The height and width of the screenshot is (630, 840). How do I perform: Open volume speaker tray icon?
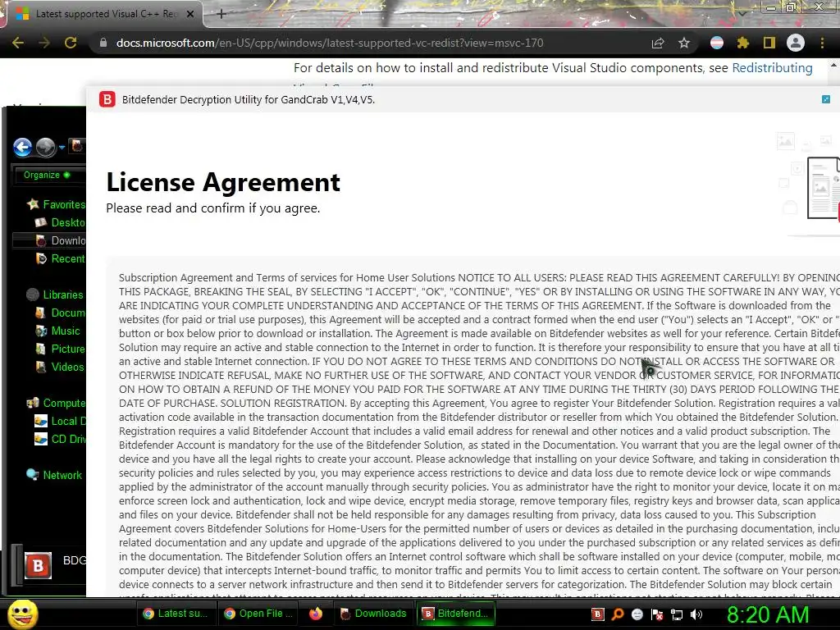tap(696, 614)
